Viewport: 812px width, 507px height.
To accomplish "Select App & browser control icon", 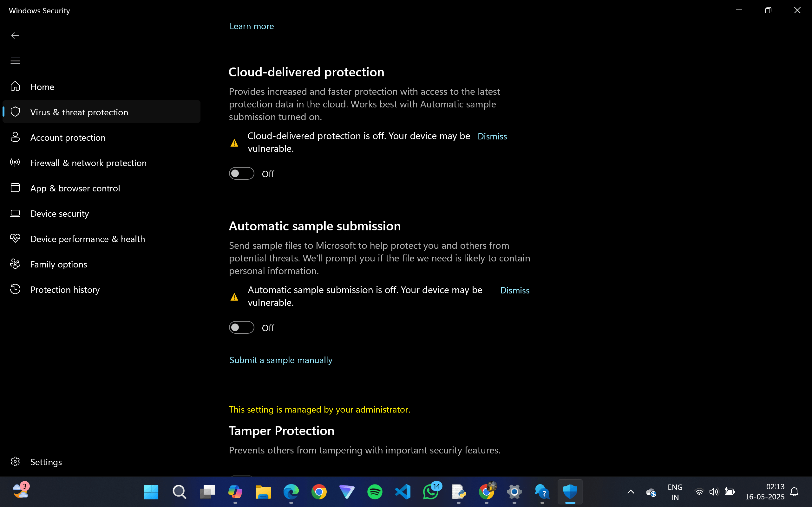I will click(x=15, y=188).
